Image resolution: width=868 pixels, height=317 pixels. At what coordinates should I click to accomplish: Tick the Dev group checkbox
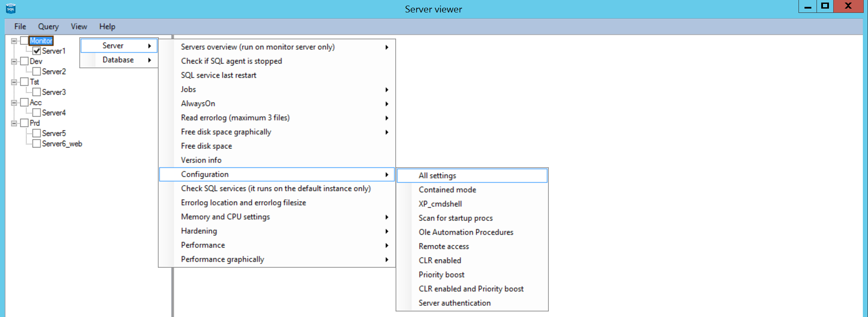(x=25, y=61)
